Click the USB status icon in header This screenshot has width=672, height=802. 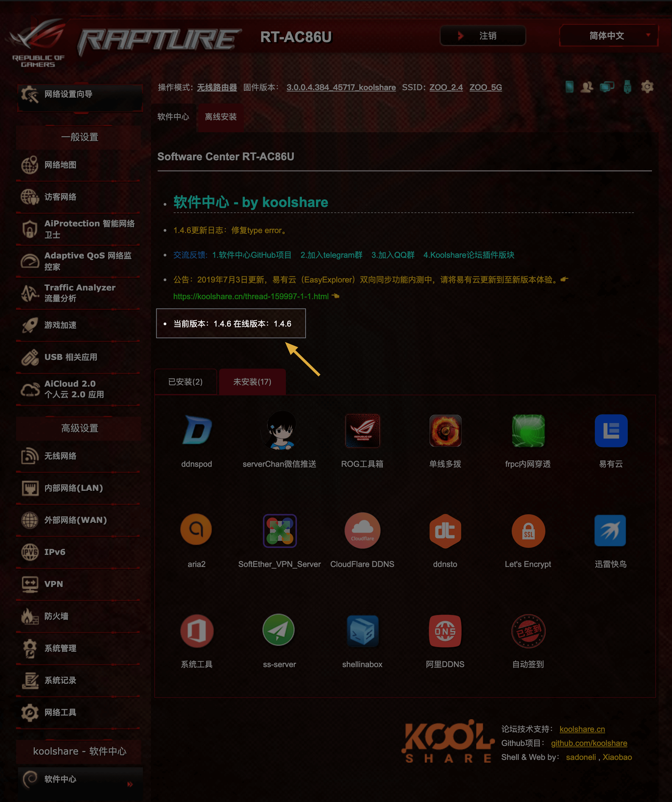627,87
